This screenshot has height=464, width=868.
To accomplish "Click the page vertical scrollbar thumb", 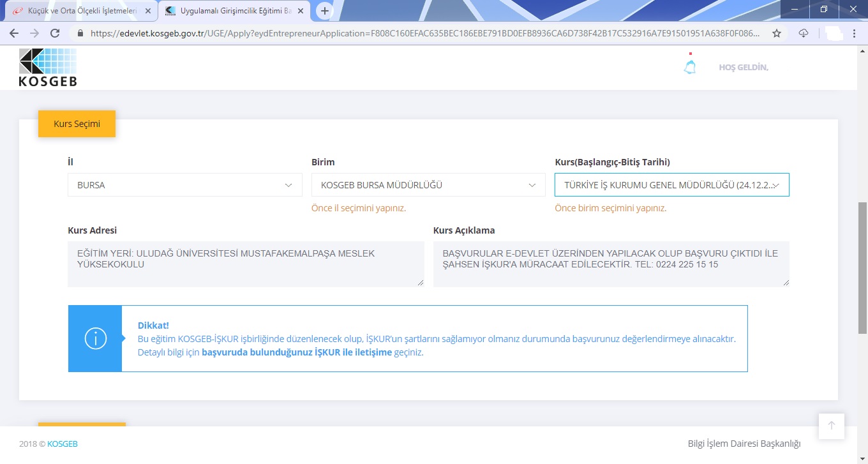I will point(862,268).
